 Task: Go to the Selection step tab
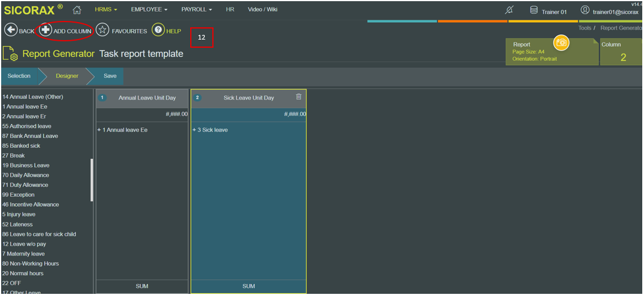tap(19, 76)
